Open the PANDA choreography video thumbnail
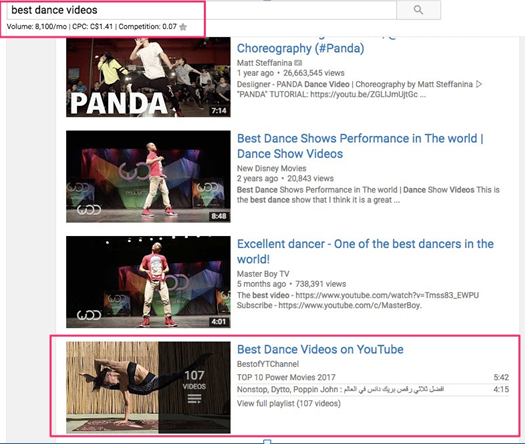The height and width of the screenshot is (444, 525). tap(148, 77)
